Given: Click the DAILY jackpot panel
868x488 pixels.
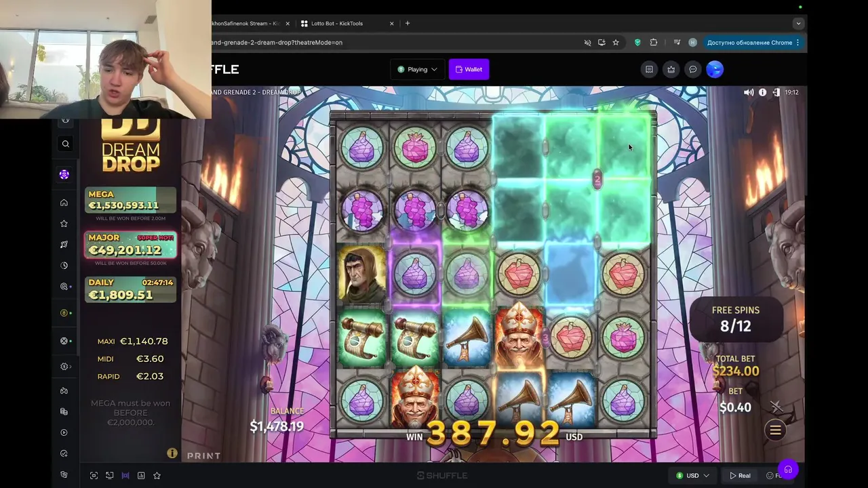Looking at the screenshot, I should coord(130,289).
